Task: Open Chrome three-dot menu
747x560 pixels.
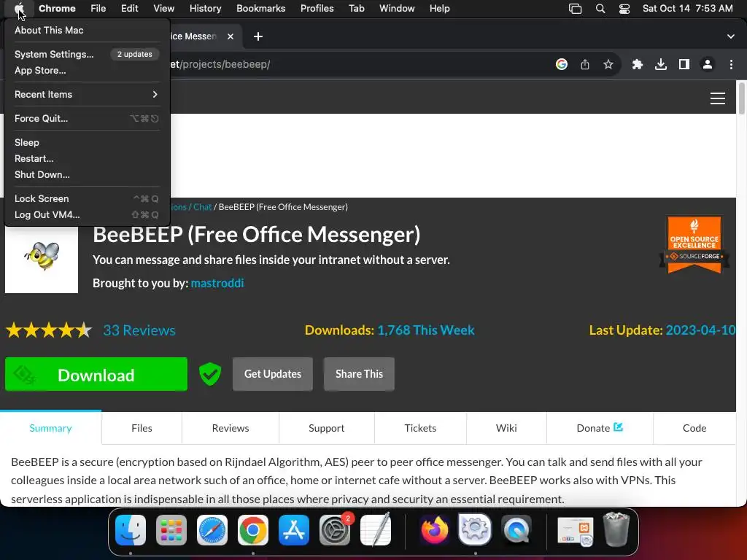Action: pos(731,64)
